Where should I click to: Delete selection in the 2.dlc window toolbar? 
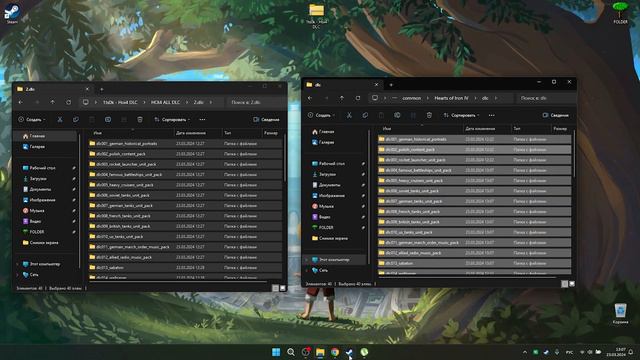coord(140,120)
